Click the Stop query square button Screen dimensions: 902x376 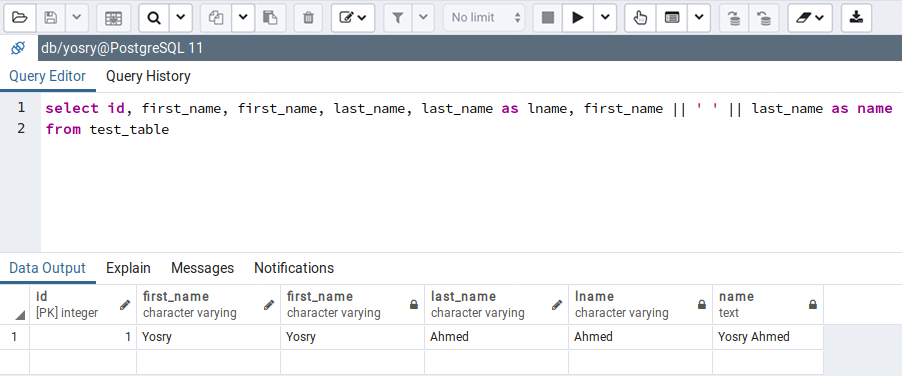[548, 18]
